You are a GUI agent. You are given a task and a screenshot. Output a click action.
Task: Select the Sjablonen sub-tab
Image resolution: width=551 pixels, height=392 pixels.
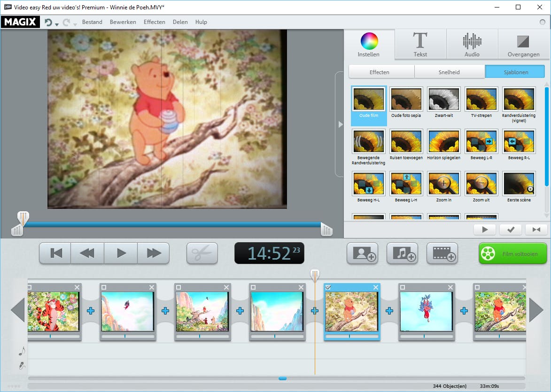[x=515, y=72]
